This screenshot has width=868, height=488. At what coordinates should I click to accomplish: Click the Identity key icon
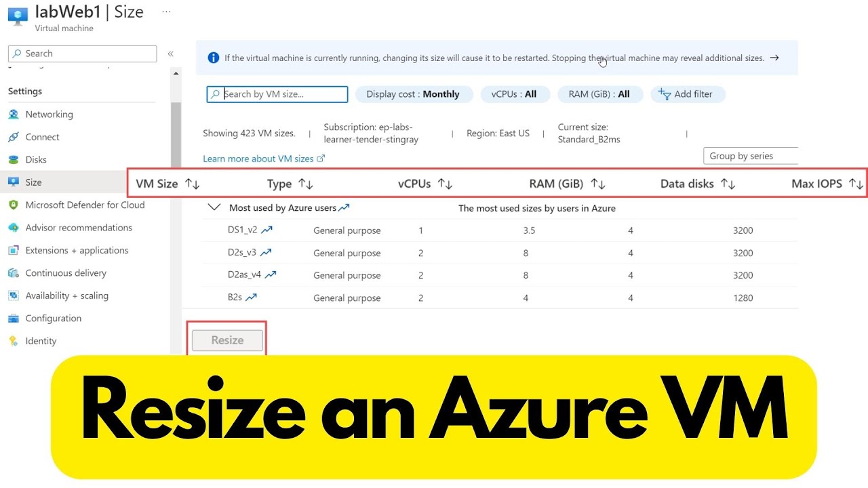pyautogui.click(x=13, y=341)
